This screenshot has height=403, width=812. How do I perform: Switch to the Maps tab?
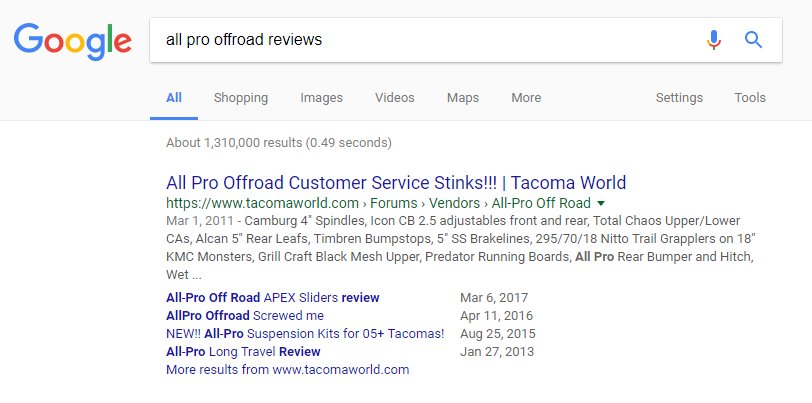(x=463, y=97)
